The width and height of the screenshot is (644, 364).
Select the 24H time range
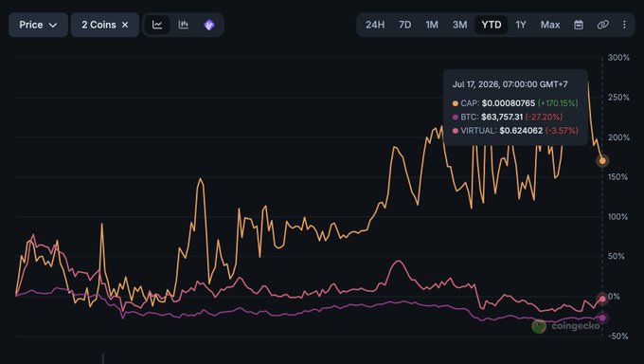tap(375, 25)
